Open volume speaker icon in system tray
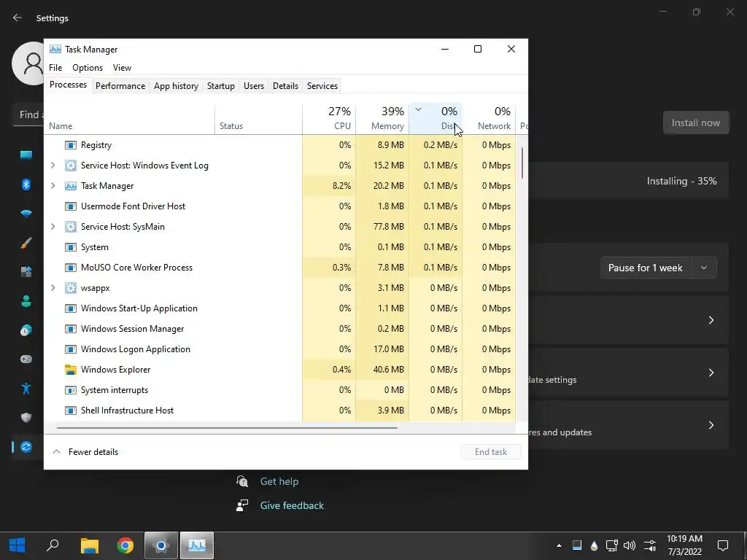This screenshot has width=747, height=560. pos(630,545)
